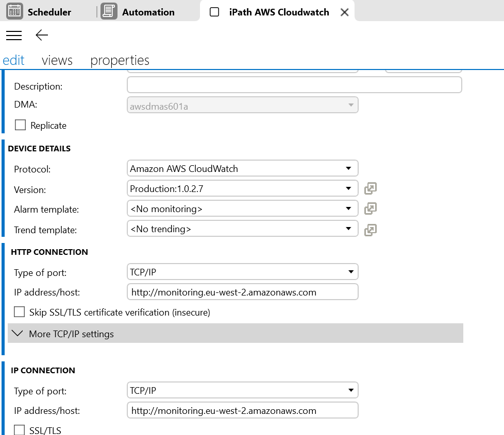Screen dimensions: 504x435
Task: Open the Protocol dropdown
Action: pos(242,168)
